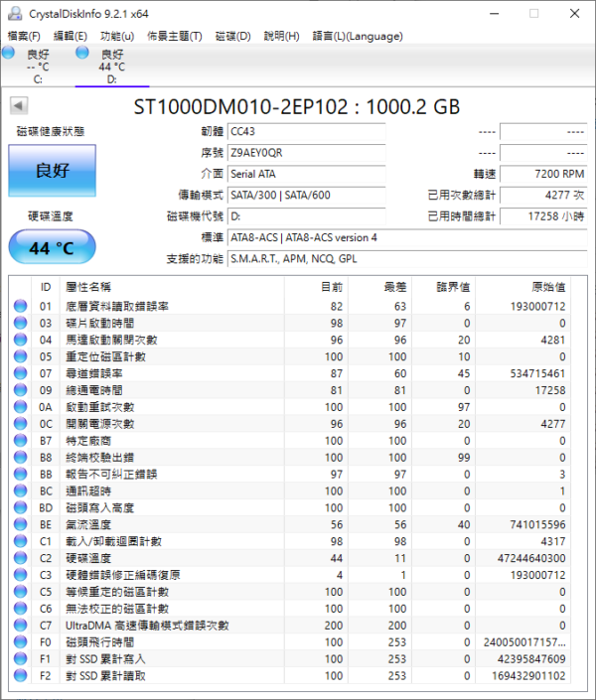Click status orb for attribute C7 row
Viewport: 596px width, 700px height.
pyautogui.click(x=20, y=625)
